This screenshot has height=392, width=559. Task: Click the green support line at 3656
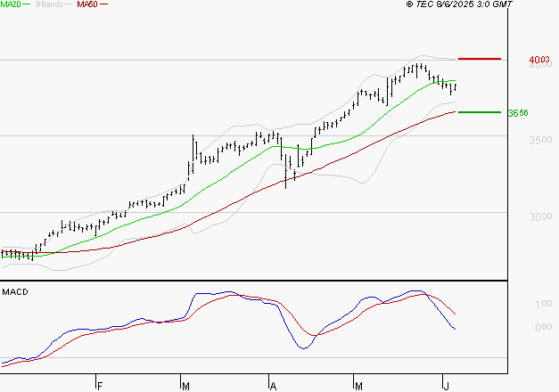[x=478, y=112]
